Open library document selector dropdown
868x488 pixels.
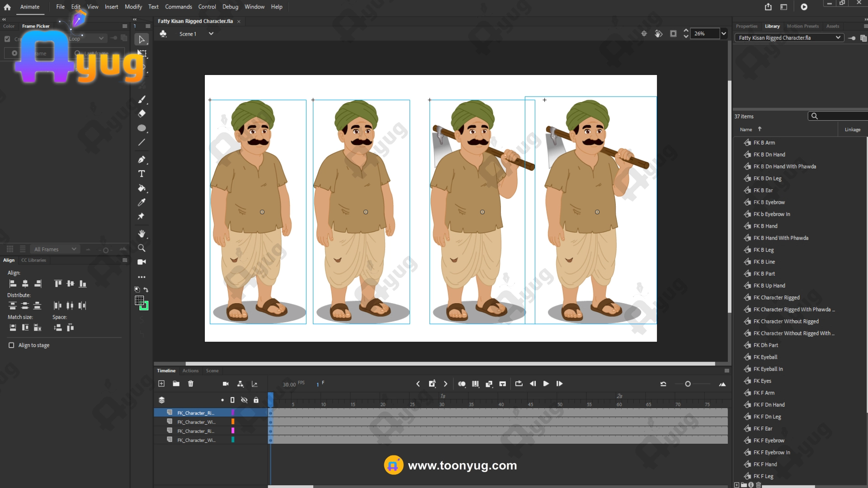point(838,38)
